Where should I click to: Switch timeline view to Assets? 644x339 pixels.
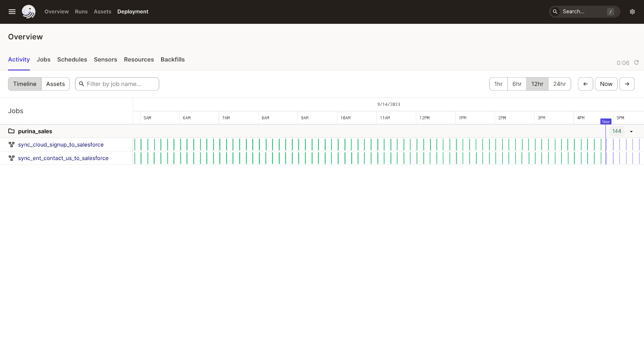pos(55,84)
